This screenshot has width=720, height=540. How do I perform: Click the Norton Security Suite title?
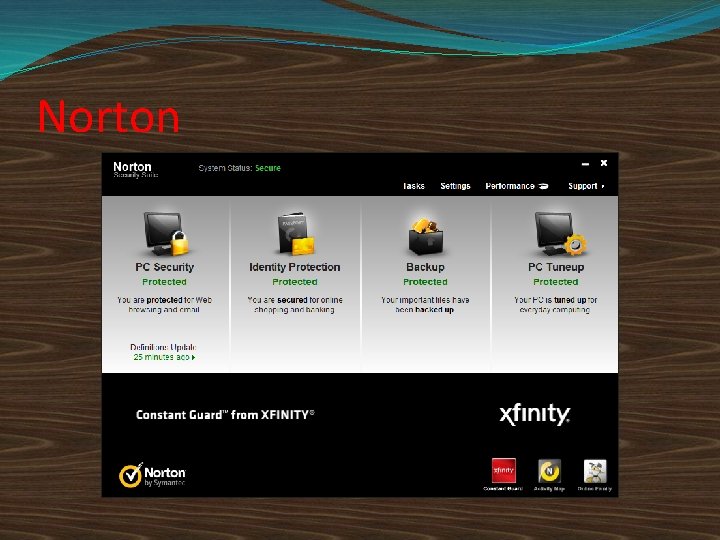point(135,169)
